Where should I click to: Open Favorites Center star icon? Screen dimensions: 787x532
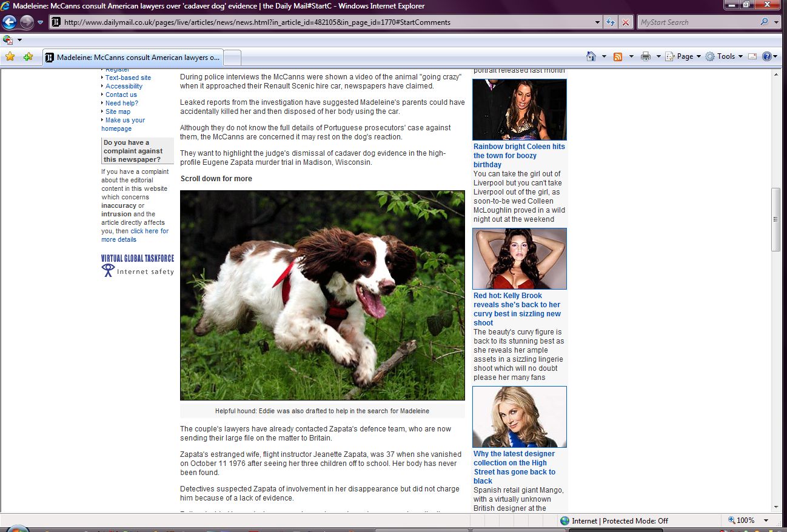10,57
